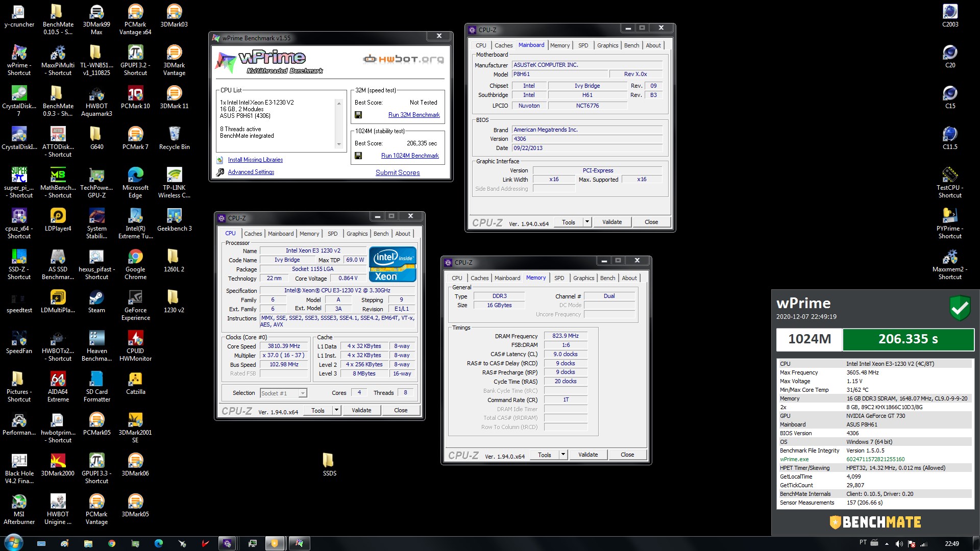Launch Intel Extreme Tuning Utility icon

point(135,224)
